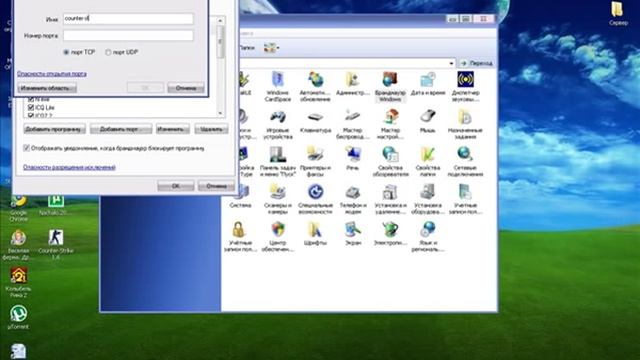
Task: Select the Google Chrome desktop shortcut
Action: [18, 208]
